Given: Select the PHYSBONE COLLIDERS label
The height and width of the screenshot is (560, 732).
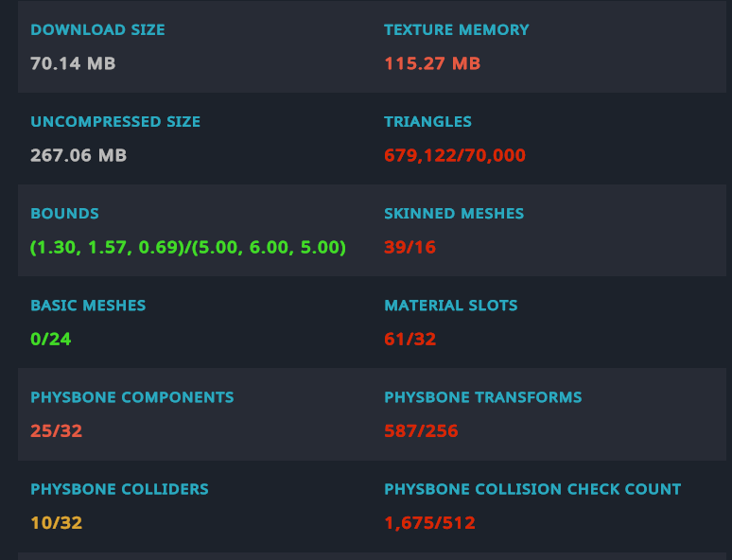Looking at the screenshot, I should (119, 490).
